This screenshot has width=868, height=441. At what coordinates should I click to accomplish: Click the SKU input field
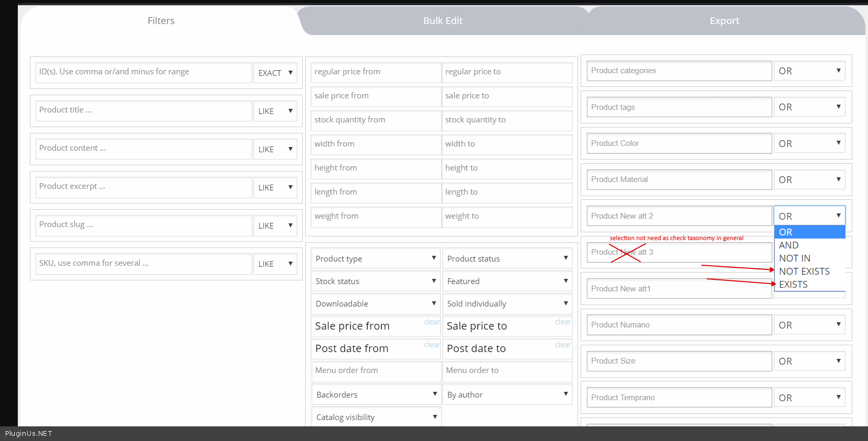point(144,264)
